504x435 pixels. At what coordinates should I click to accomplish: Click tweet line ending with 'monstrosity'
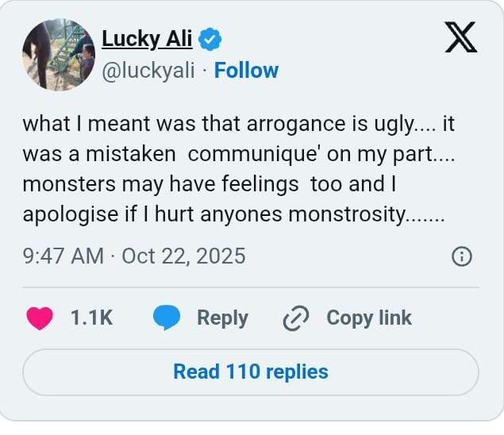pyautogui.click(x=233, y=214)
